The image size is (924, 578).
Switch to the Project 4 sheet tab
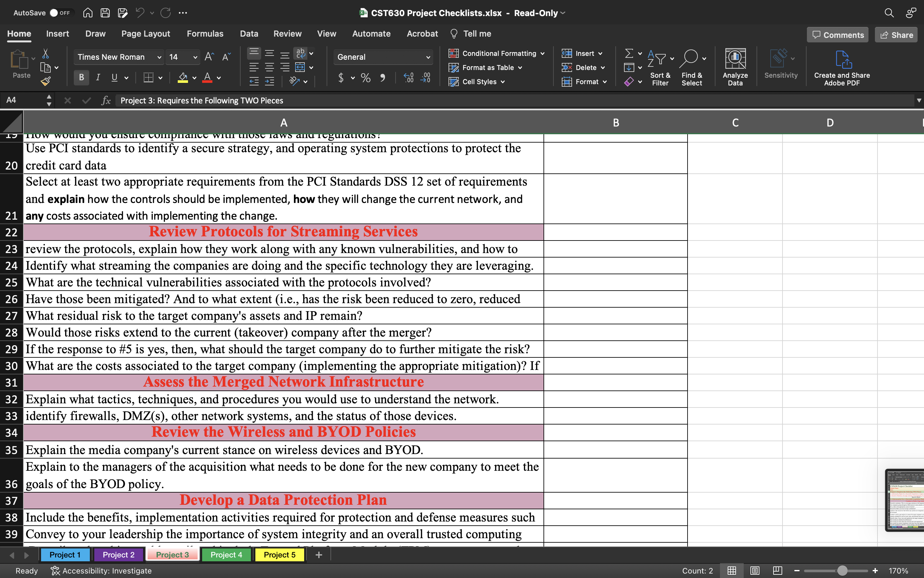point(226,555)
